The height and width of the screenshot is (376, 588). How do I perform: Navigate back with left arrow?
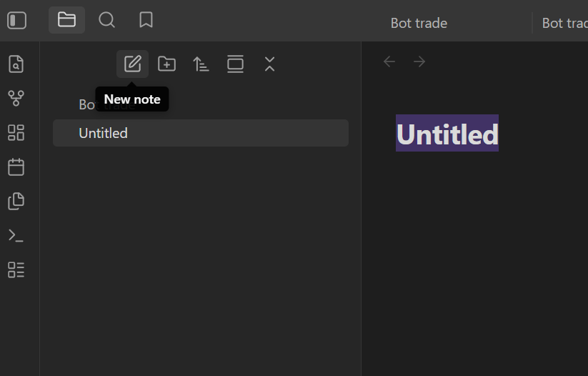click(x=389, y=61)
